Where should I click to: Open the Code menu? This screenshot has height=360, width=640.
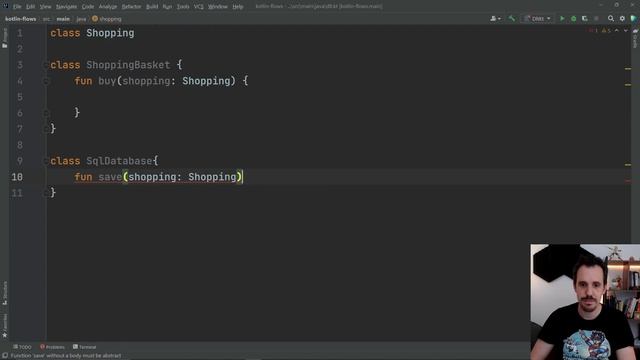coord(88,7)
